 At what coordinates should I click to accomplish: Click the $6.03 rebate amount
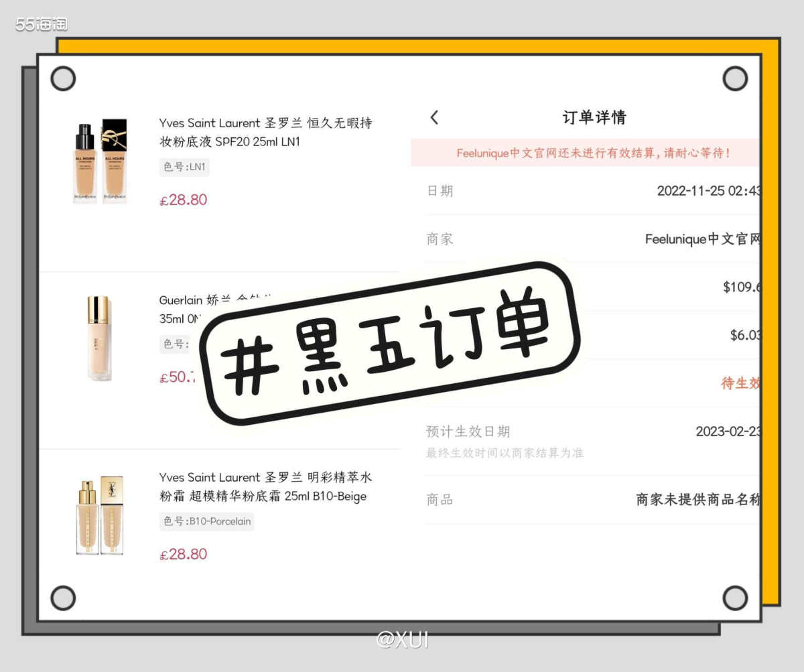tap(745, 335)
